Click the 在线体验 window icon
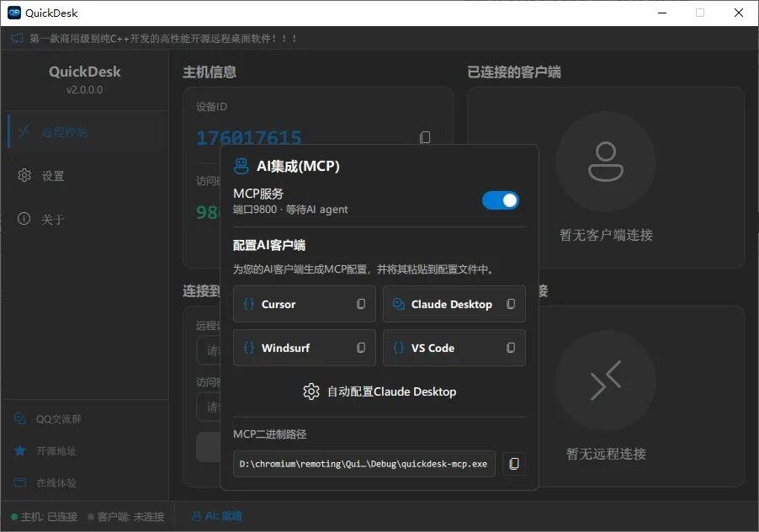 coord(21,483)
